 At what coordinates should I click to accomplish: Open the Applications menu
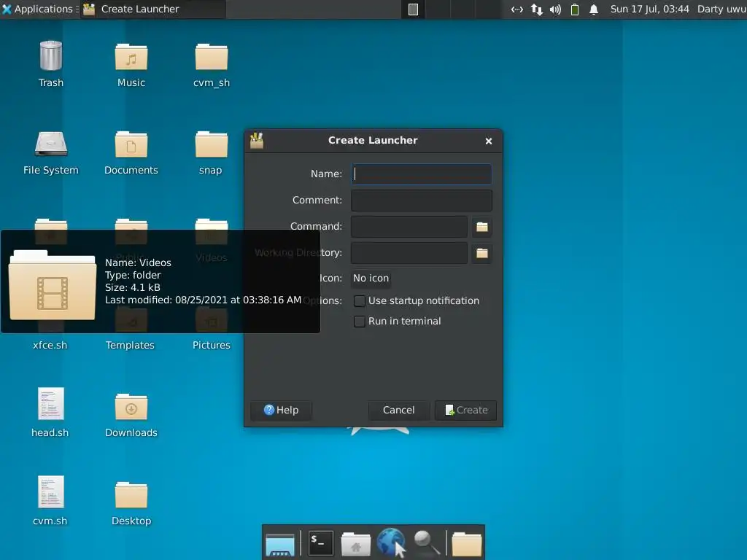click(x=37, y=9)
